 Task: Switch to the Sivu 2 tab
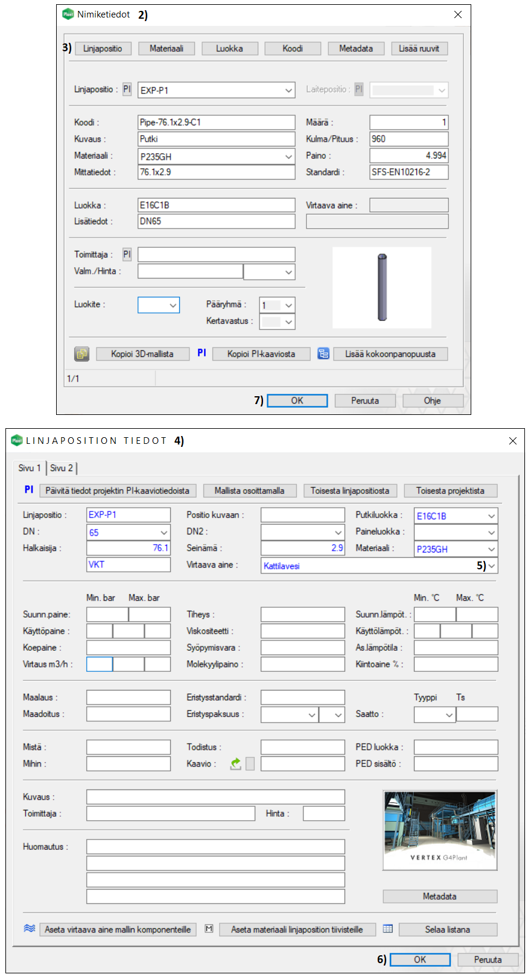(x=62, y=468)
